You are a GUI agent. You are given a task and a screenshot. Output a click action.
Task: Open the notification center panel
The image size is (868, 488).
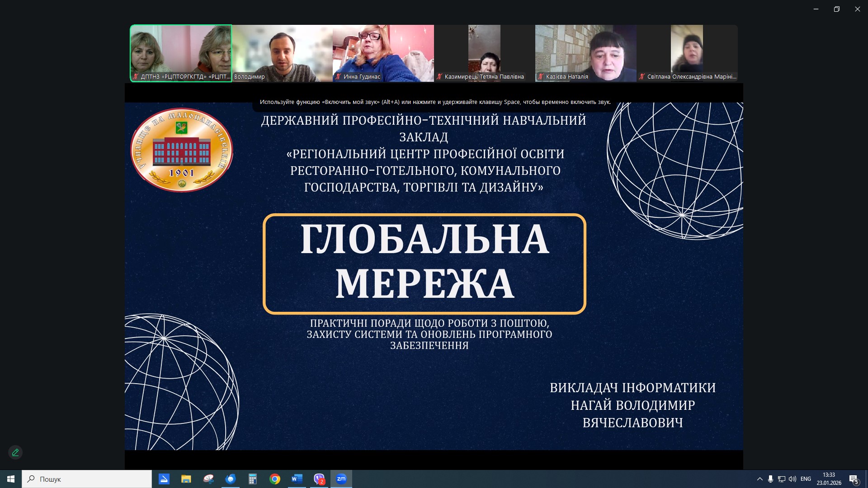click(x=854, y=479)
